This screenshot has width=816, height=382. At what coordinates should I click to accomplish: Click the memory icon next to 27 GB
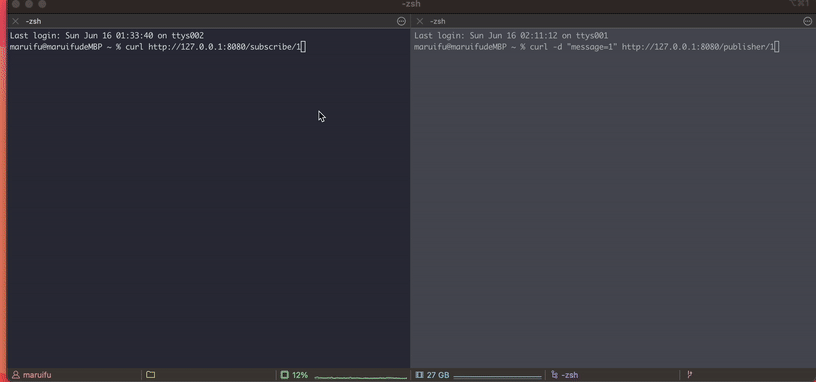pyautogui.click(x=419, y=375)
